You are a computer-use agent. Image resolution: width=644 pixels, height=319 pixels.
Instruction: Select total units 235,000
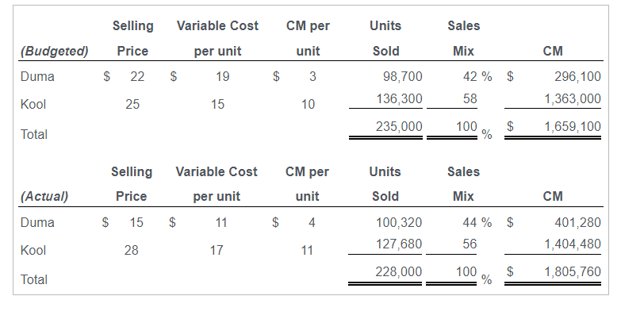point(399,127)
